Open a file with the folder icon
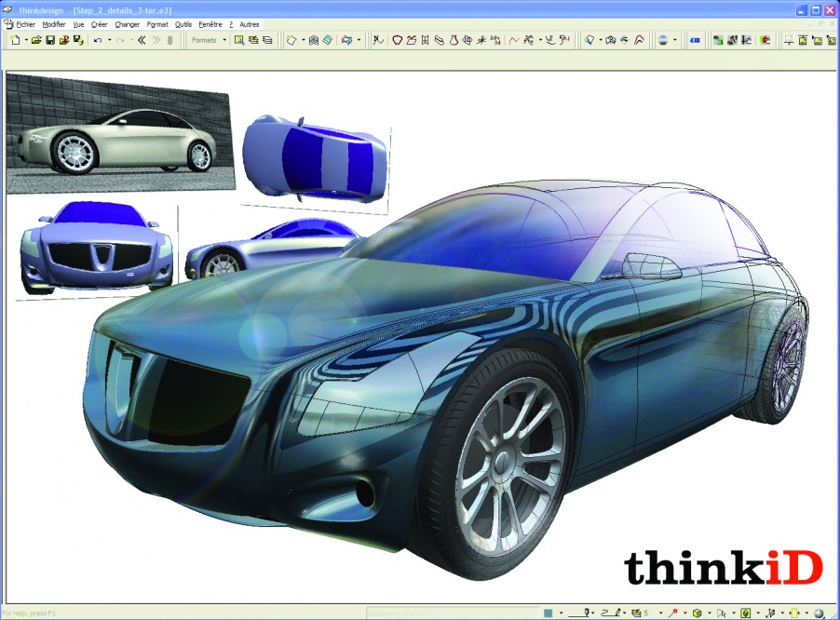This screenshot has height=620, width=840. [36, 40]
